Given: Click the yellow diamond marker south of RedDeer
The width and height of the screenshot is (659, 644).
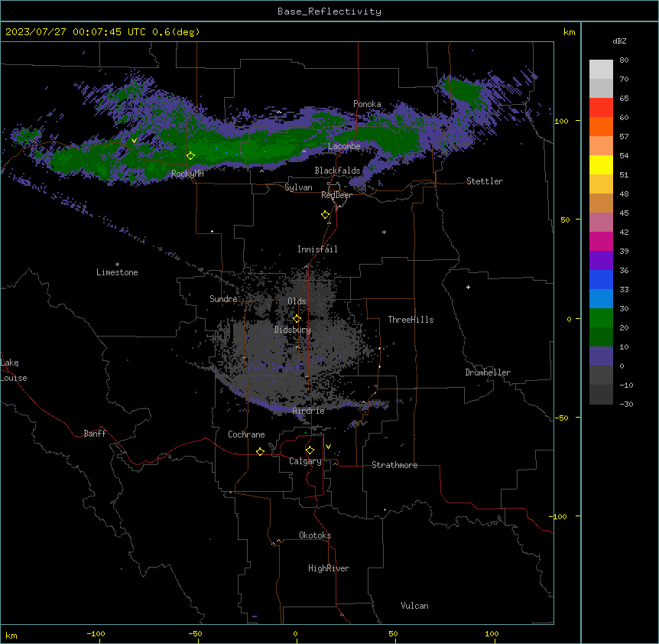Looking at the screenshot, I should [326, 215].
